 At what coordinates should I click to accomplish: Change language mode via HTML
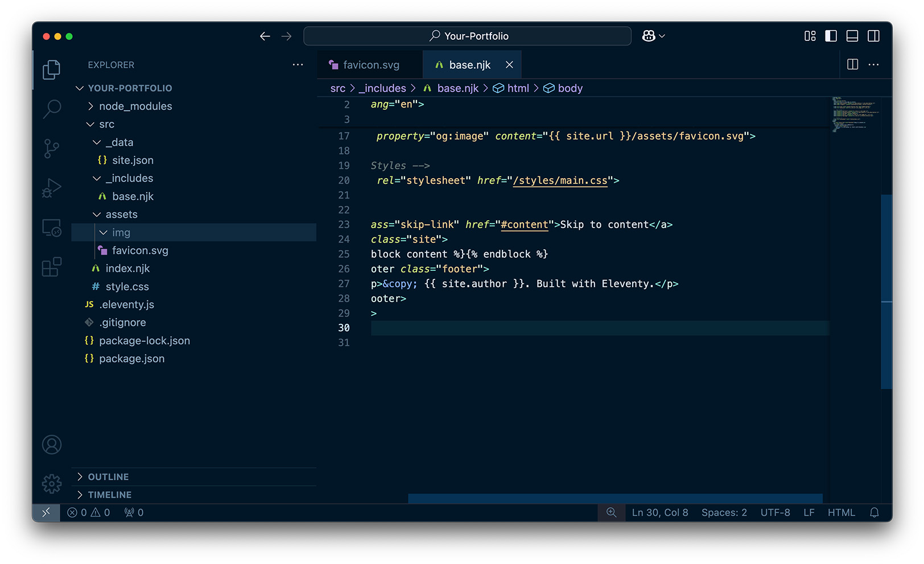[x=841, y=512]
